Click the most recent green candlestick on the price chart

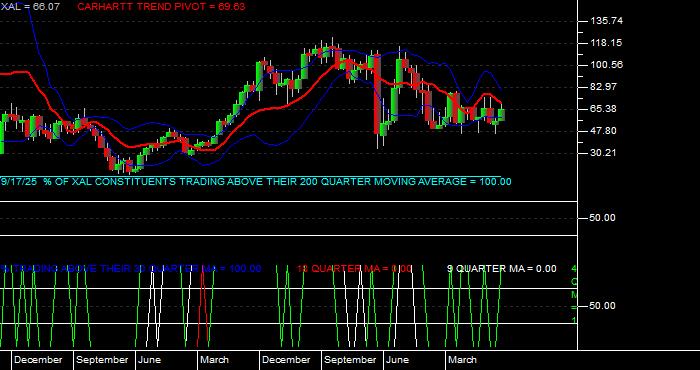coord(502,114)
